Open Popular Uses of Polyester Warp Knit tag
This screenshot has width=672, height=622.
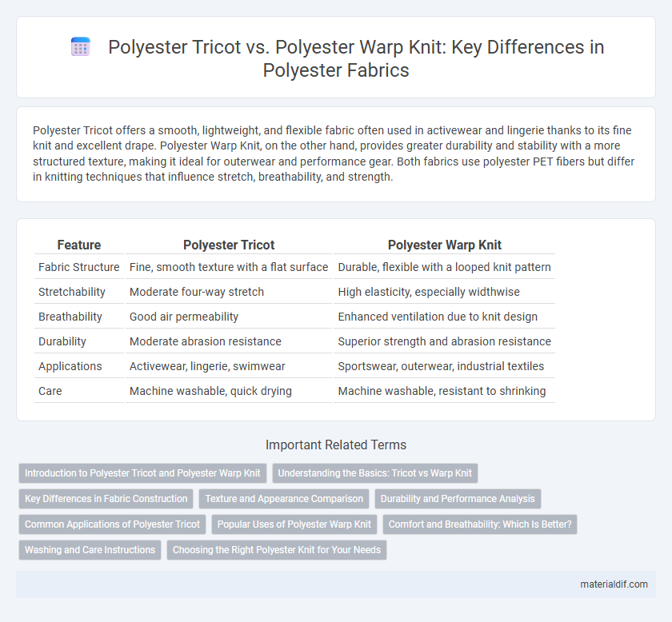294,524
